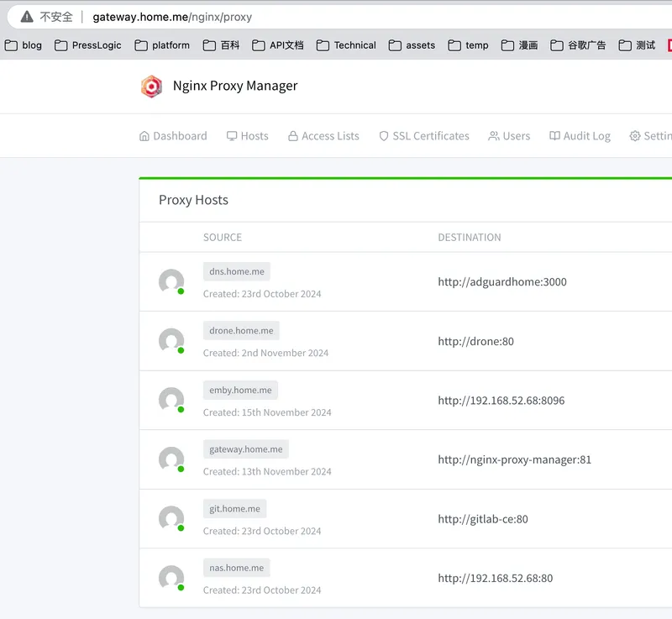Click avatar icon for emby.home.me row

coord(171,400)
